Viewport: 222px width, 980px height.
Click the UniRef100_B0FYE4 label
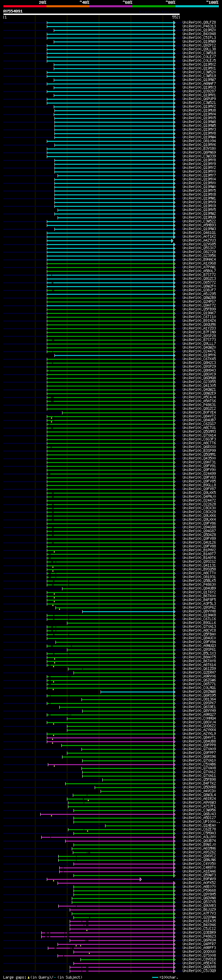click(x=199, y=412)
